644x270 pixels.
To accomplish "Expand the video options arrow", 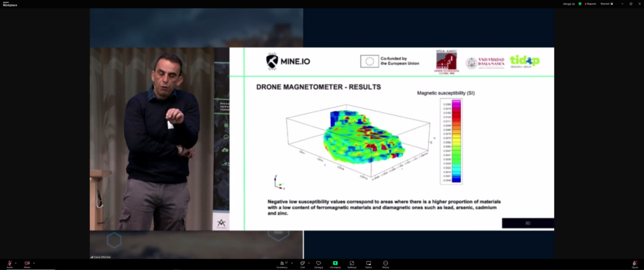I will (34, 262).
